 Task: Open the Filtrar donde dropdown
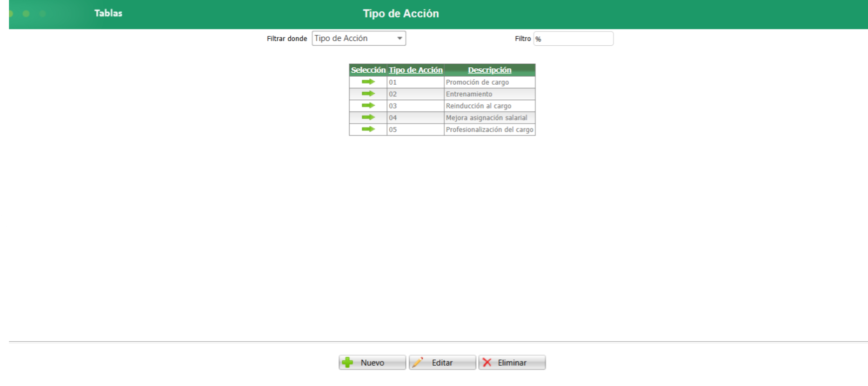point(359,38)
